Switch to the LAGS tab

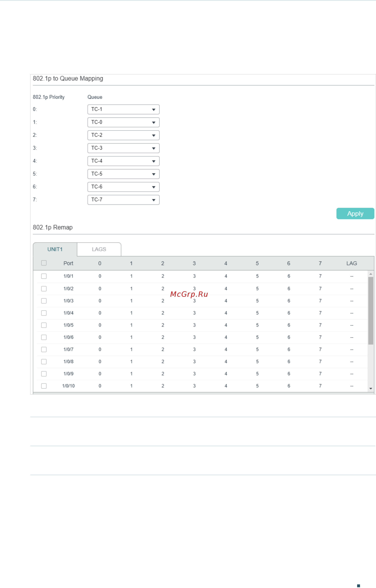(x=99, y=249)
